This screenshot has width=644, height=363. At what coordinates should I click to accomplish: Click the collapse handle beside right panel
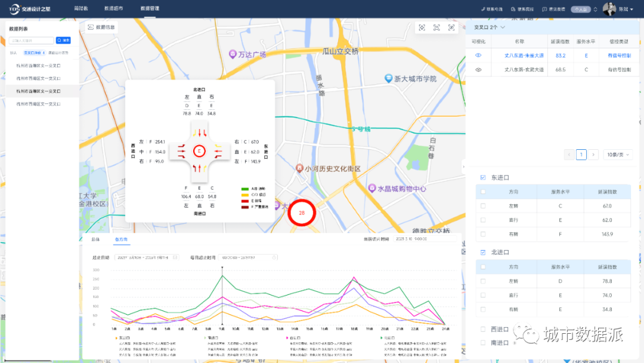[x=464, y=167]
